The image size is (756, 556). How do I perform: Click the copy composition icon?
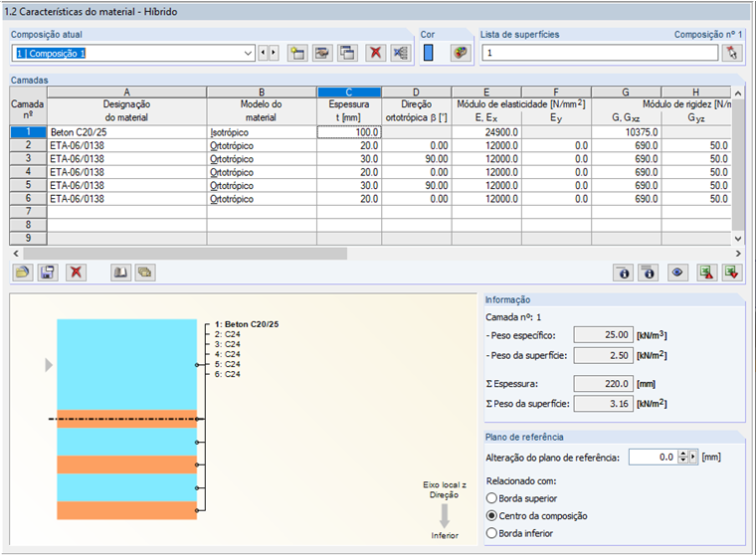point(347,53)
